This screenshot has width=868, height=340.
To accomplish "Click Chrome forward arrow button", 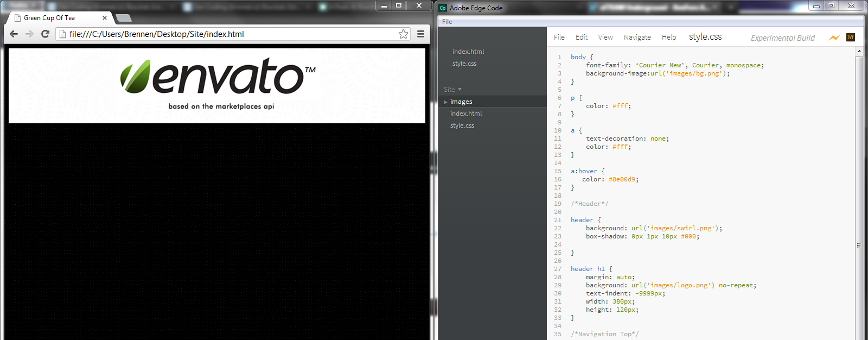I will [x=29, y=34].
